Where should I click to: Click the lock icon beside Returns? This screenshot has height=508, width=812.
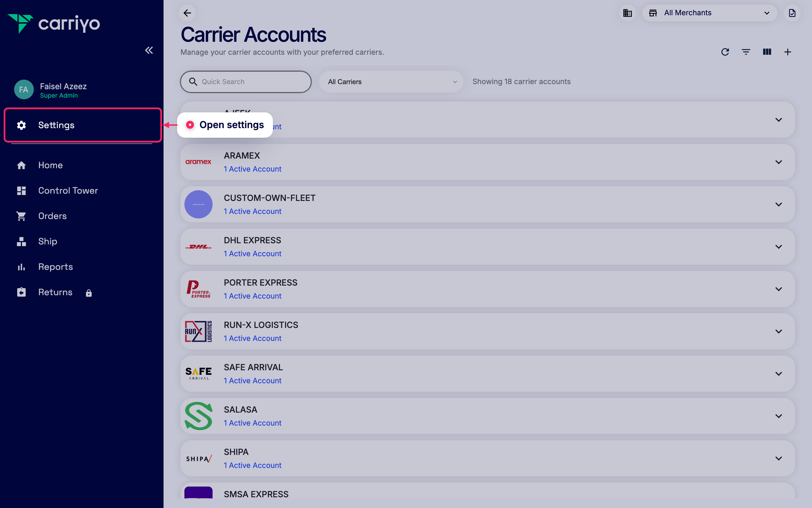click(89, 293)
